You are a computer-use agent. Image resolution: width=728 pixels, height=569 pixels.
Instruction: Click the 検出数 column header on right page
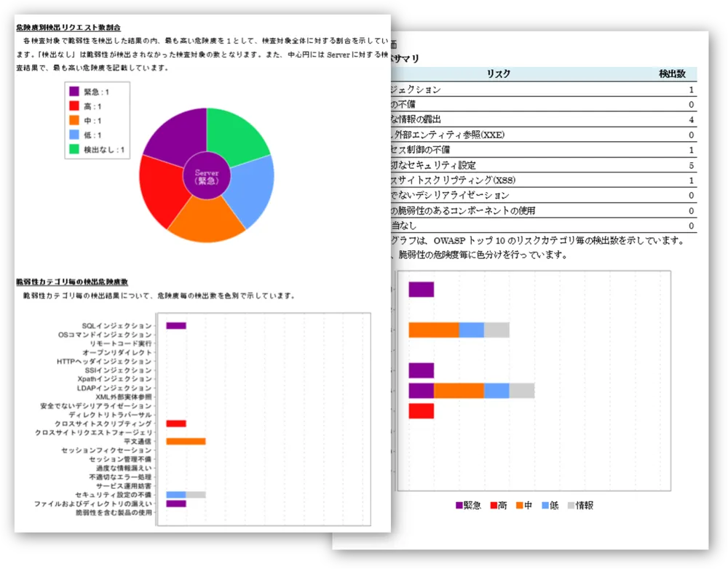tap(672, 73)
